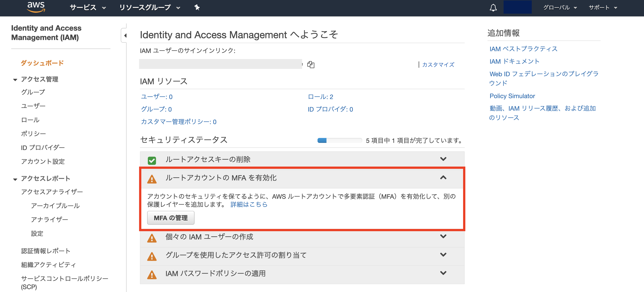
Task: Open IAM ベストプラクティス link
Action: (x=523, y=49)
